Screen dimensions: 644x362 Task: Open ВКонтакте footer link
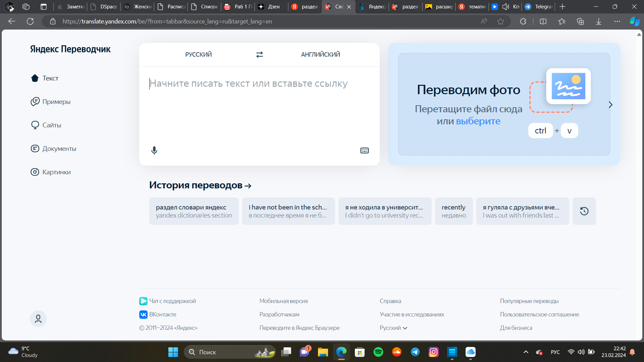pyautogui.click(x=158, y=314)
